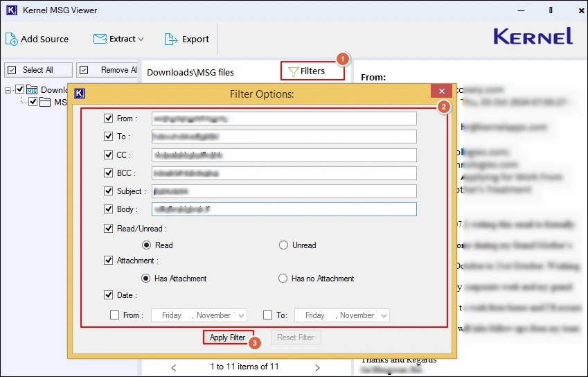Uncheck the CC filter checkbox

pyautogui.click(x=108, y=155)
